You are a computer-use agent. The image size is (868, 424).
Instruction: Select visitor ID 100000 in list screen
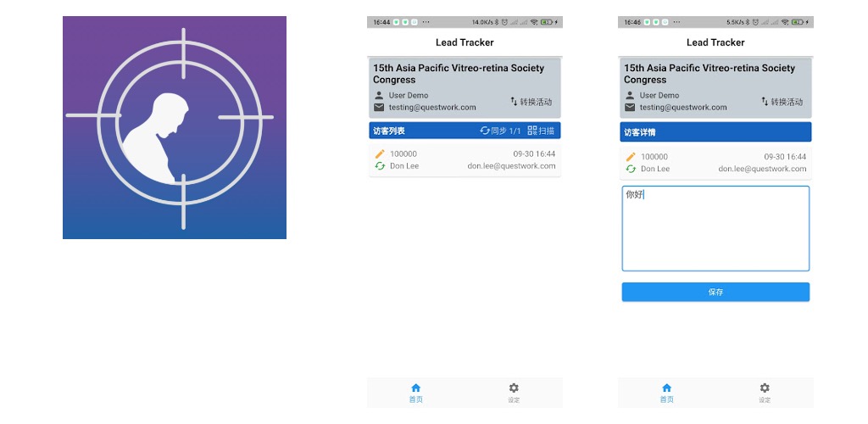coord(403,153)
